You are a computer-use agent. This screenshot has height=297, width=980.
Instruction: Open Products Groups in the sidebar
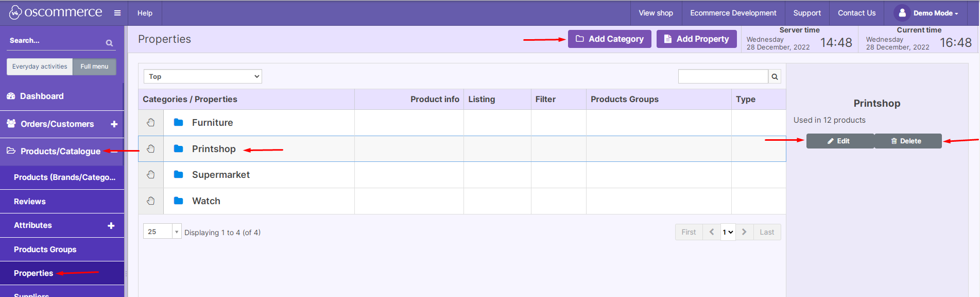click(45, 250)
